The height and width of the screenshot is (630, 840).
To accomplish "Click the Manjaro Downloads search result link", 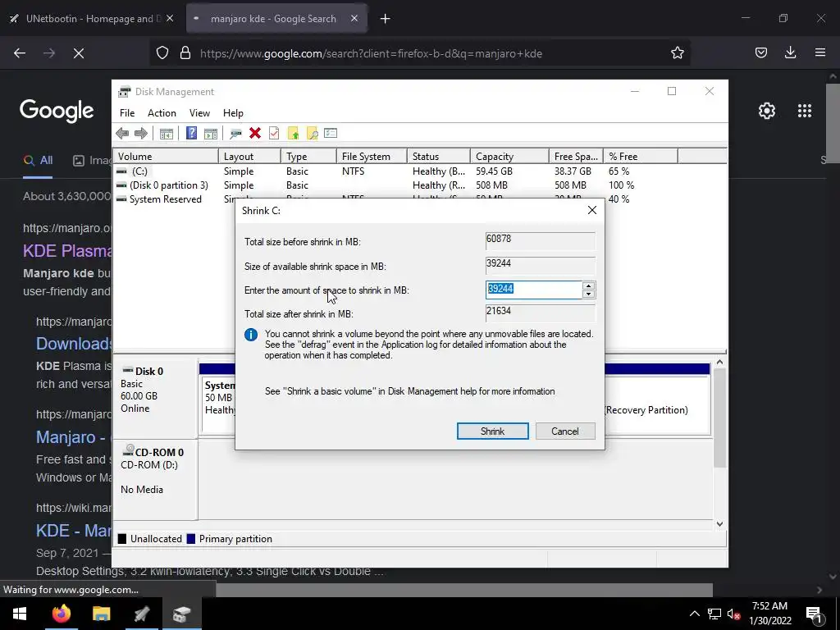I will 73,344.
